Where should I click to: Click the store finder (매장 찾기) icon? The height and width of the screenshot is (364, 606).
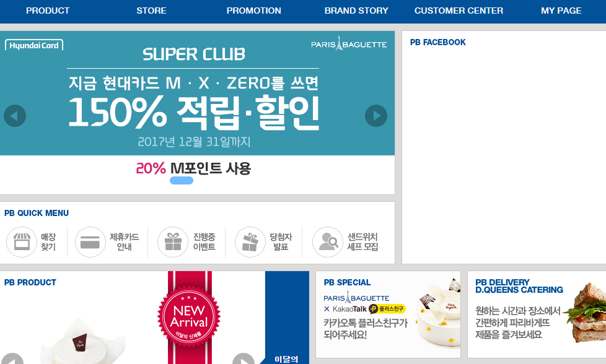coord(22,242)
